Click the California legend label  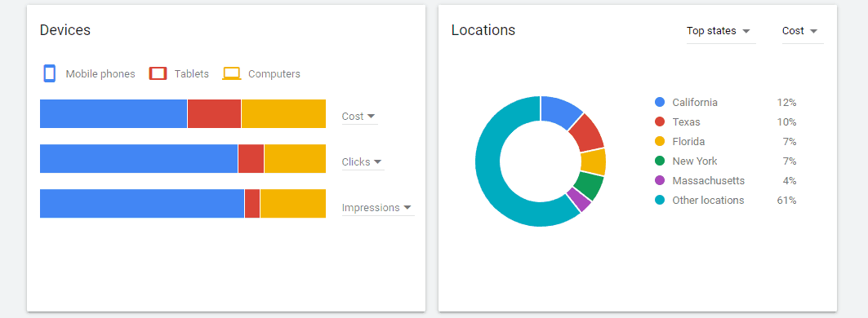[x=695, y=102]
